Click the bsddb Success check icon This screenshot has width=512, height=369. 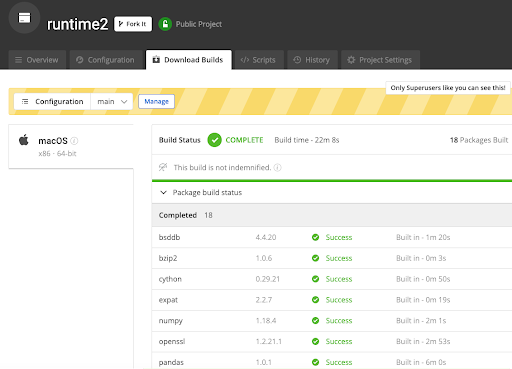[315, 237]
